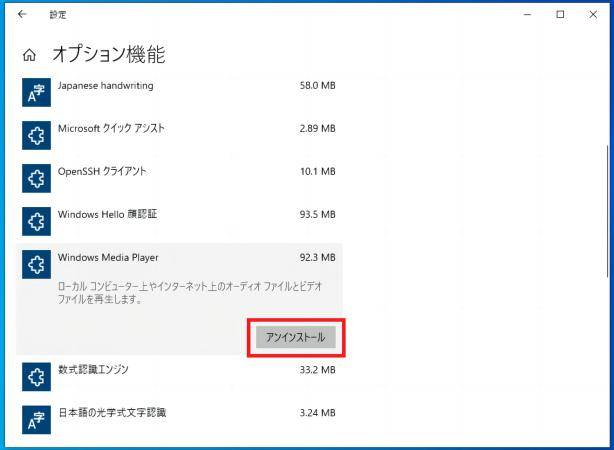Click the Windows Hello 顔認証 feature icon
Image resolution: width=614 pixels, height=450 pixels.
coord(36,222)
